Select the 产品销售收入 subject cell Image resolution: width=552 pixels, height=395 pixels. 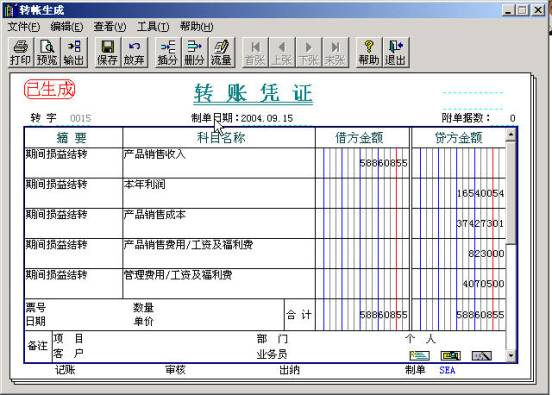click(x=219, y=163)
